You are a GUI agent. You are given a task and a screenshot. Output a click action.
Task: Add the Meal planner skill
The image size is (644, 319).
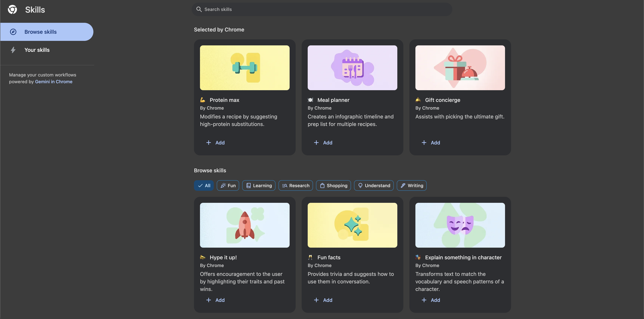coord(323,143)
